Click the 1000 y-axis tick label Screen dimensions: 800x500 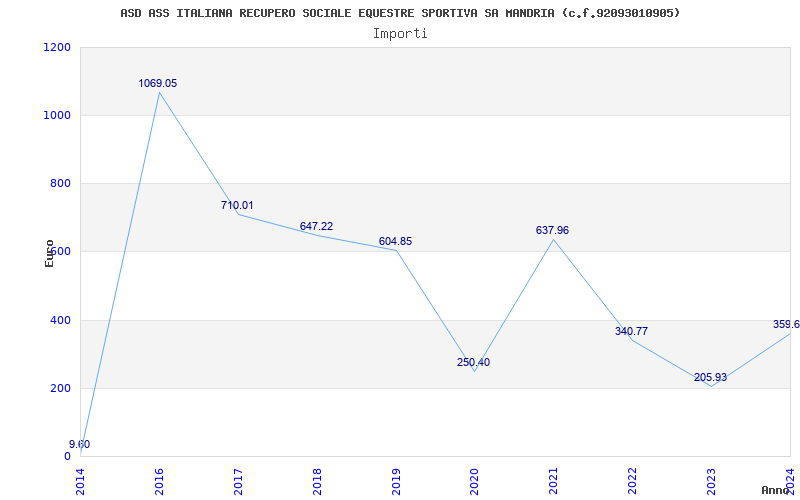58,115
